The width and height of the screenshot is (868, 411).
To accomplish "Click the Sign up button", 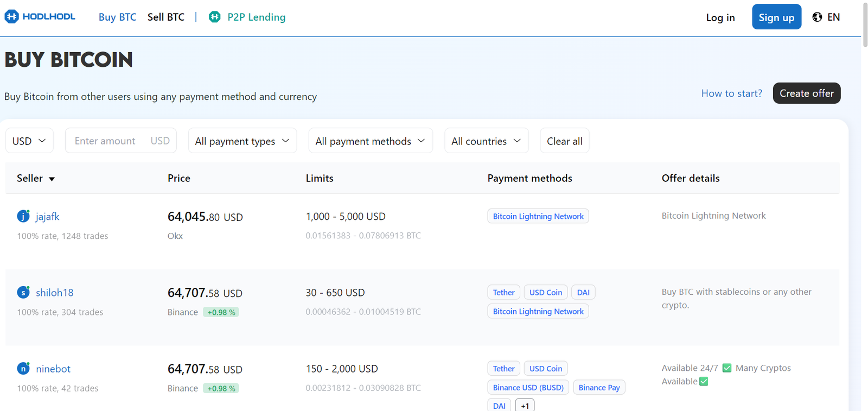I will coord(776,17).
